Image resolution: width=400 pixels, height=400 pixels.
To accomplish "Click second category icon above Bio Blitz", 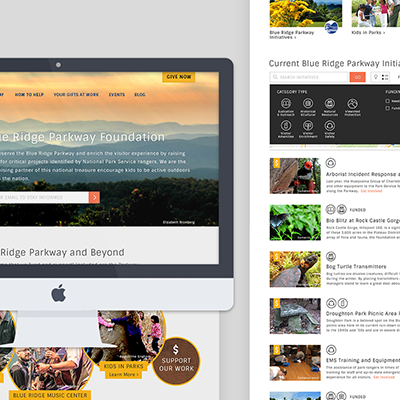I will pyautogui.click(x=342, y=210).
